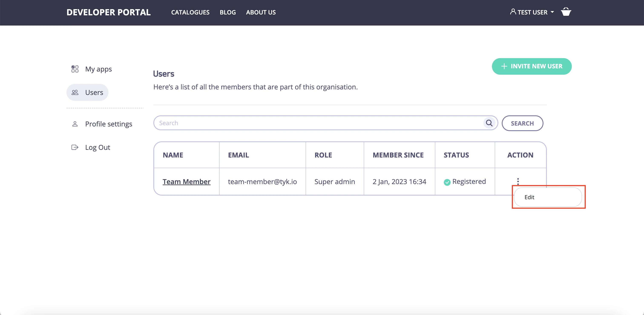
Task: Open the Team Member user profile link
Action: point(187,182)
